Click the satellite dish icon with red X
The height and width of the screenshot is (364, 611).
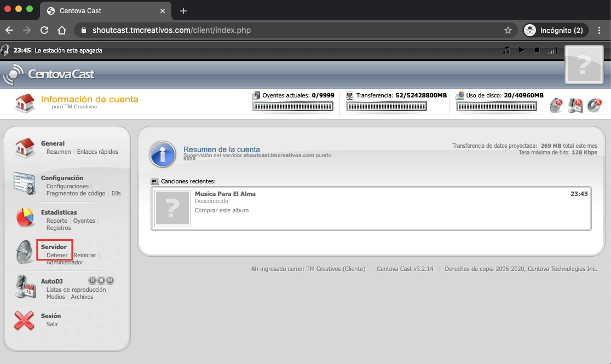coord(556,105)
